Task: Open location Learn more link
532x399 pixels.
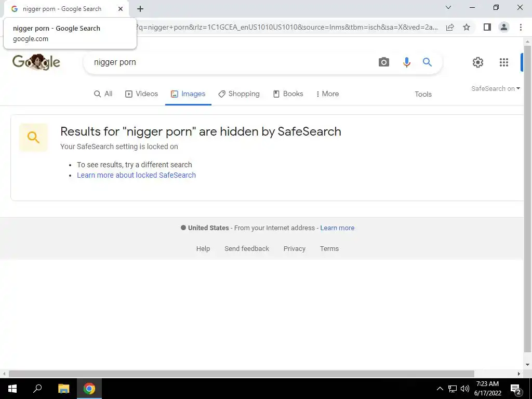Action: click(337, 228)
